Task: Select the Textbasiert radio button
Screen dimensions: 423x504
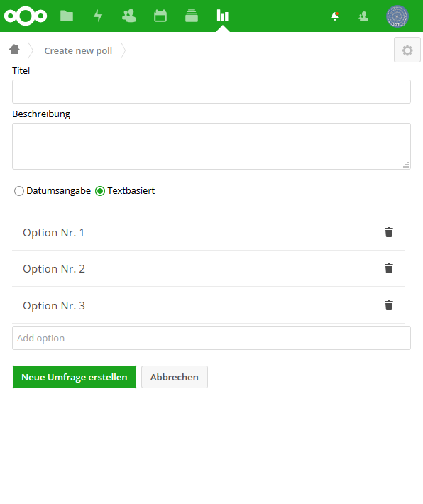Action: point(100,191)
